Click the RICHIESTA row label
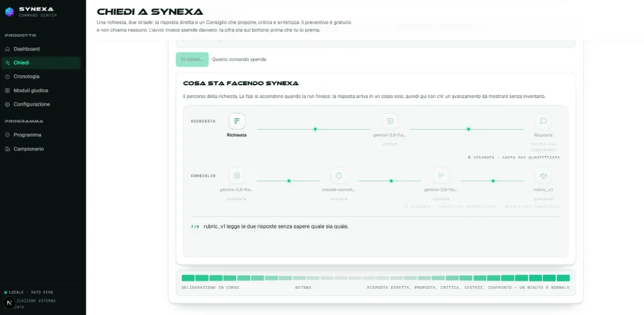Image resolution: width=644 pixels, height=315 pixels. [x=203, y=122]
